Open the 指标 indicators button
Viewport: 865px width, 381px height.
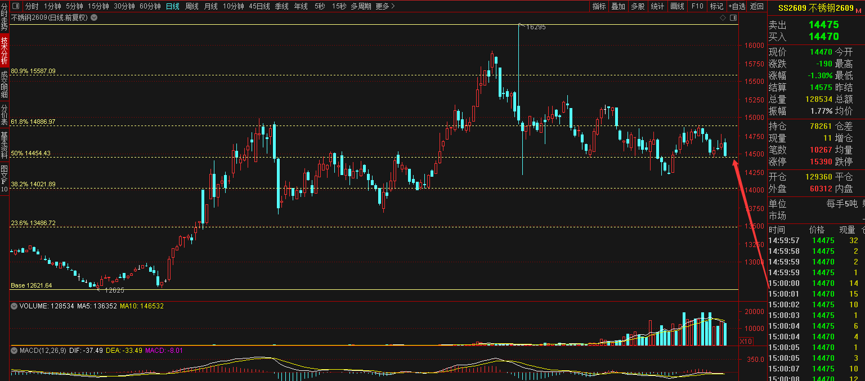coord(599,6)
